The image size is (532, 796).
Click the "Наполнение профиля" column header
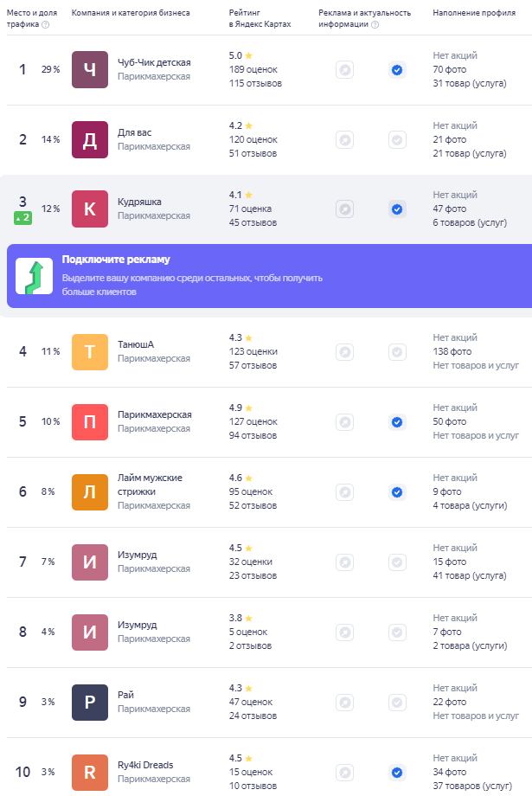point(474,13)
